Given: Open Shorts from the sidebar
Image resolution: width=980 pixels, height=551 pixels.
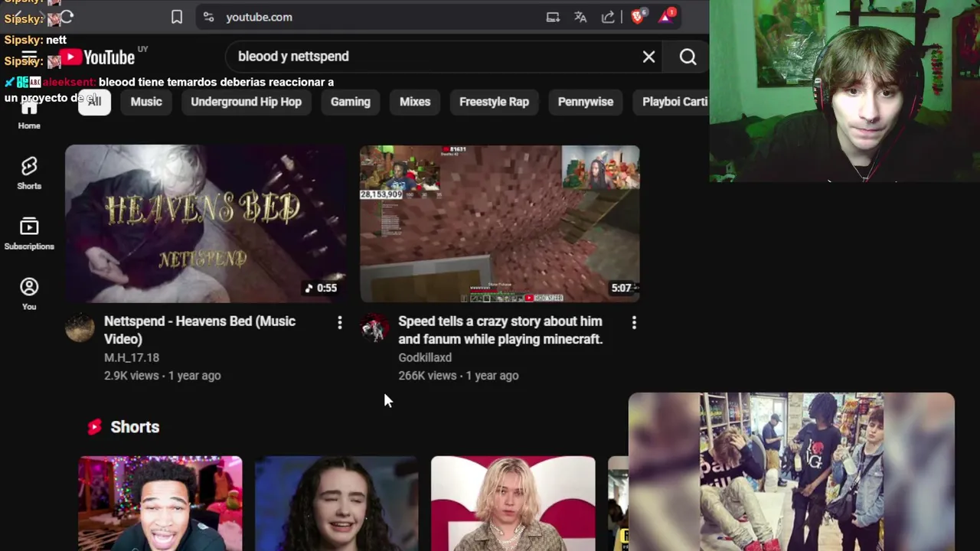Looking at the screenshot, I should pyautogui.click(x=29, y=173).
